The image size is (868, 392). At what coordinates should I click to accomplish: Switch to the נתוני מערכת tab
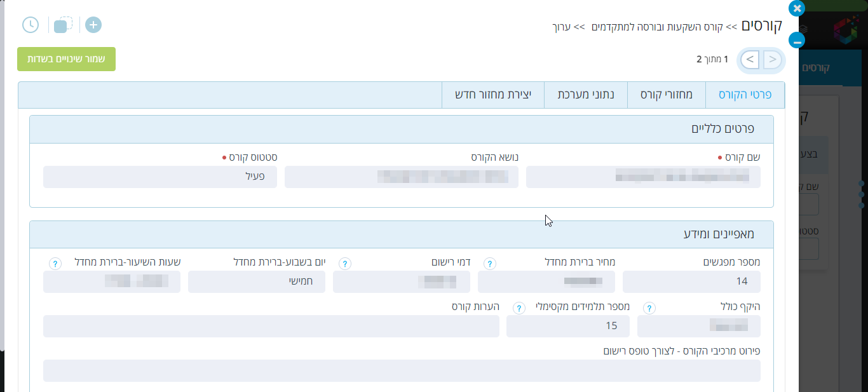(x=585, y=94)
